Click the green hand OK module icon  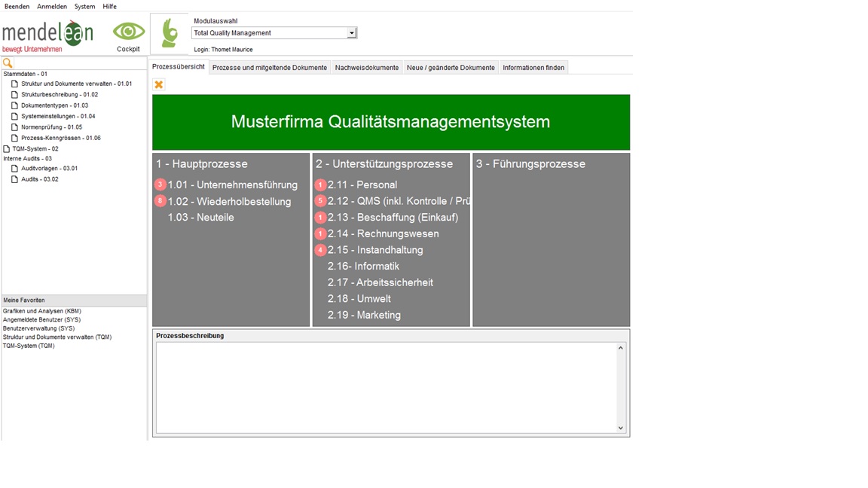(170, 32)
